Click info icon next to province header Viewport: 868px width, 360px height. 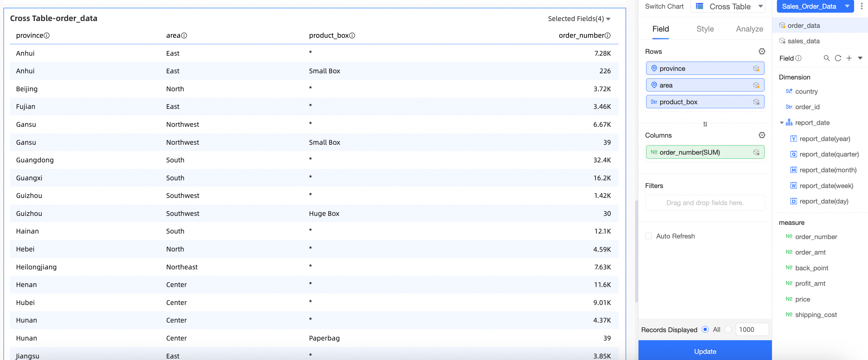(47, 36)
